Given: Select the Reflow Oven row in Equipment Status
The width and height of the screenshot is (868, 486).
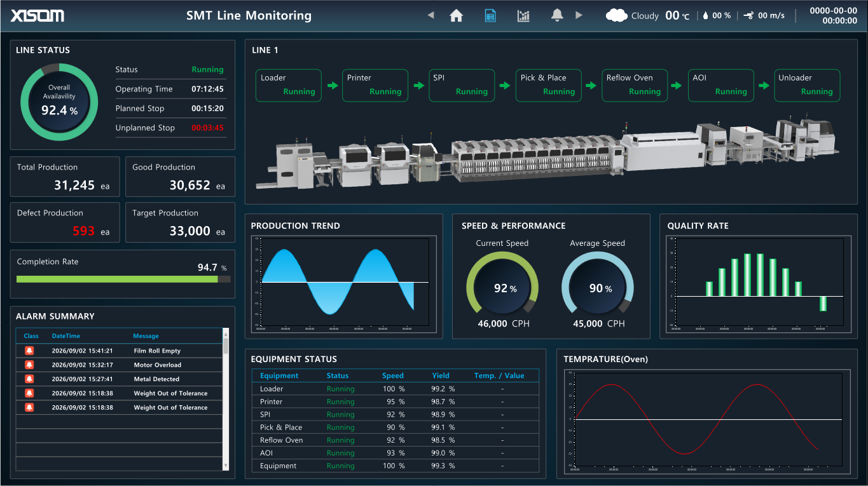Looking at the screenshot, I should (x=396, y=440).
